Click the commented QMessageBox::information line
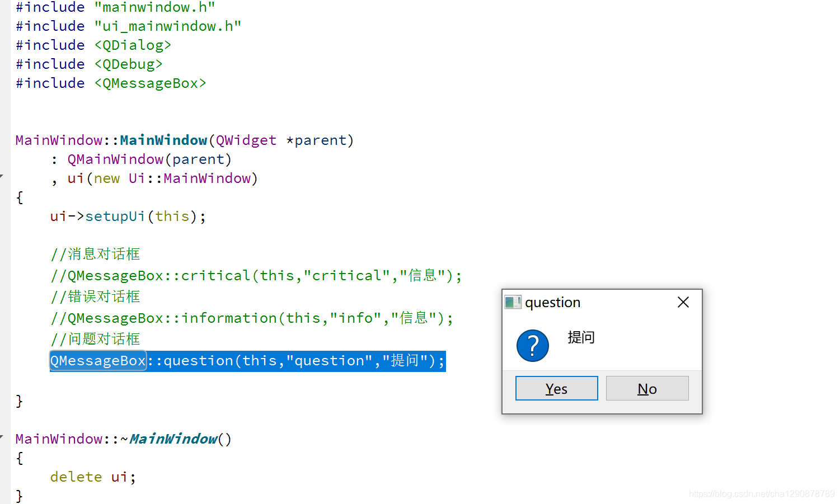The height and width of the screenshot is (504, 840). 252,318
